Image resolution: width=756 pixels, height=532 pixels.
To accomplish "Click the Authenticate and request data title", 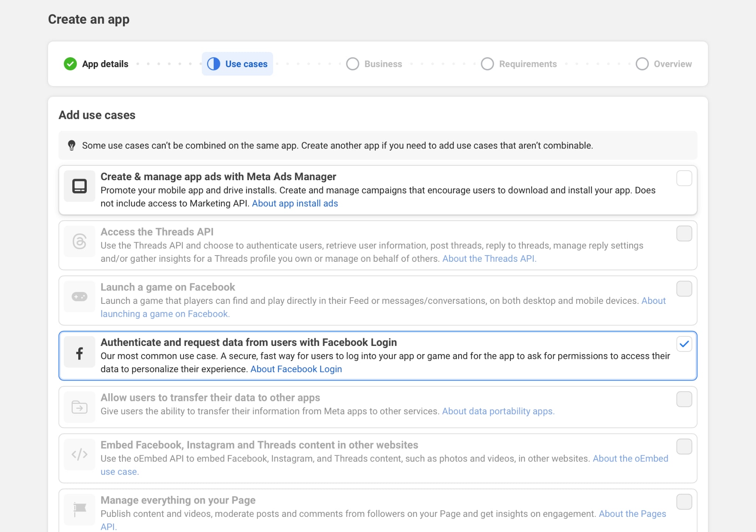I will pyautogui.click(x=248, y=342).
